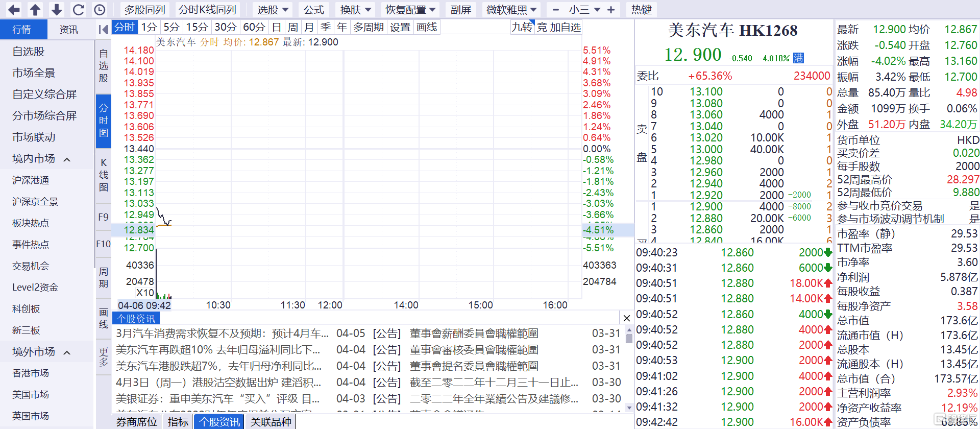Close the 个股资讯 news panel
Image resolution: width=980 pixels, height=429 pixels.
click(x=627, y=318)
